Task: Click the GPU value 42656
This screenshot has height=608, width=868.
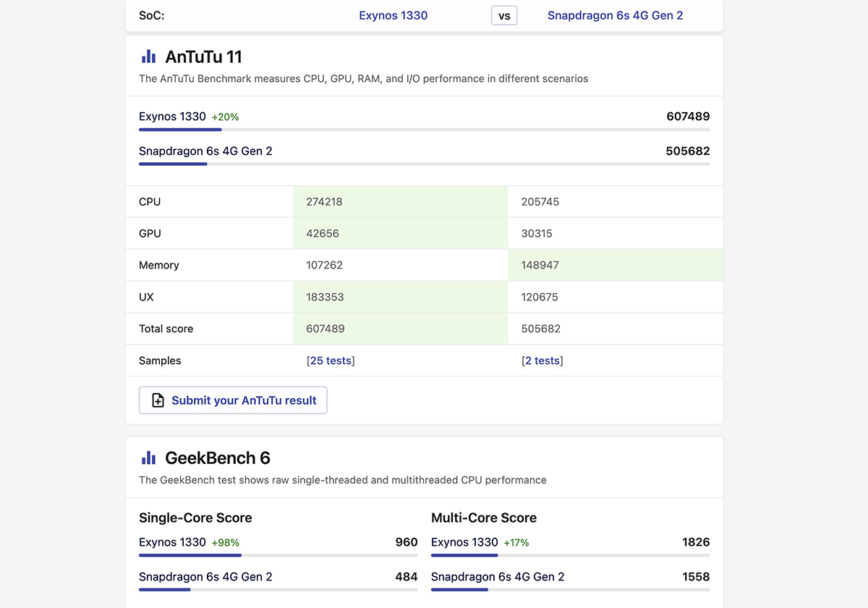Action: pyautogui.click(x=323, y=234)
